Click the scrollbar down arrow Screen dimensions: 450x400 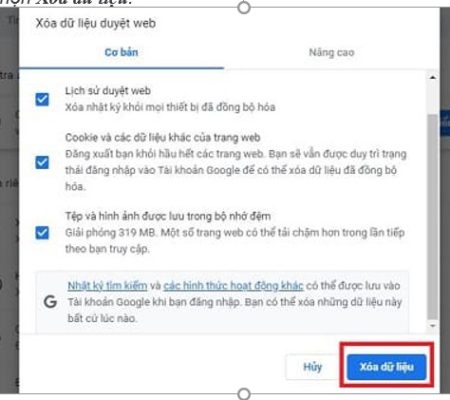(433, 326)
